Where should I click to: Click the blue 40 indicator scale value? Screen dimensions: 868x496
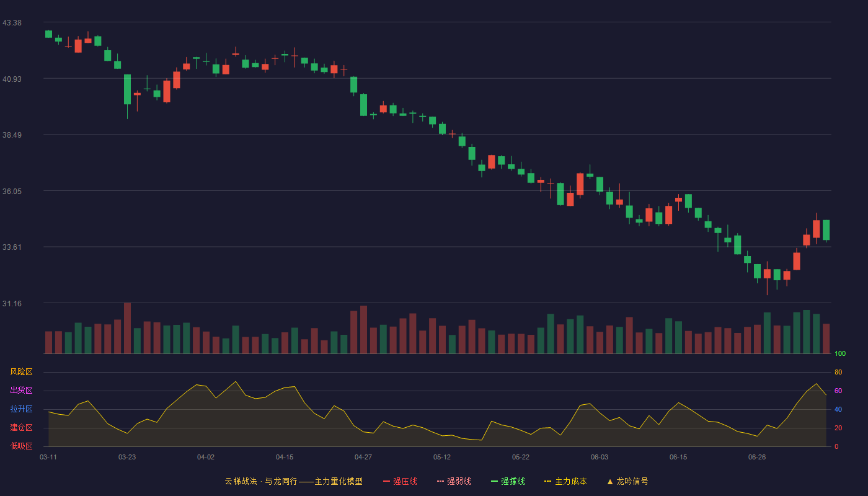(x=838, y=409)
